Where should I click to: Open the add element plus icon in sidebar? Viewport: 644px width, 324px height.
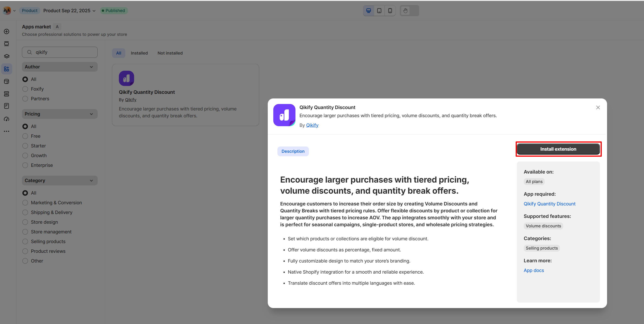pos(6,32)
